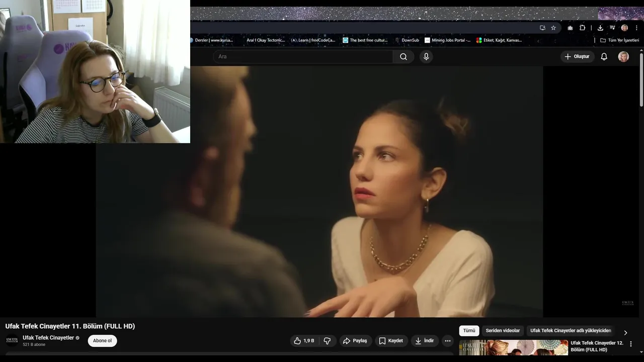The height and width of the screenshot is (362, 644).
Task: Dislike the video with thumbs-down icon
Action: [327, 341]
